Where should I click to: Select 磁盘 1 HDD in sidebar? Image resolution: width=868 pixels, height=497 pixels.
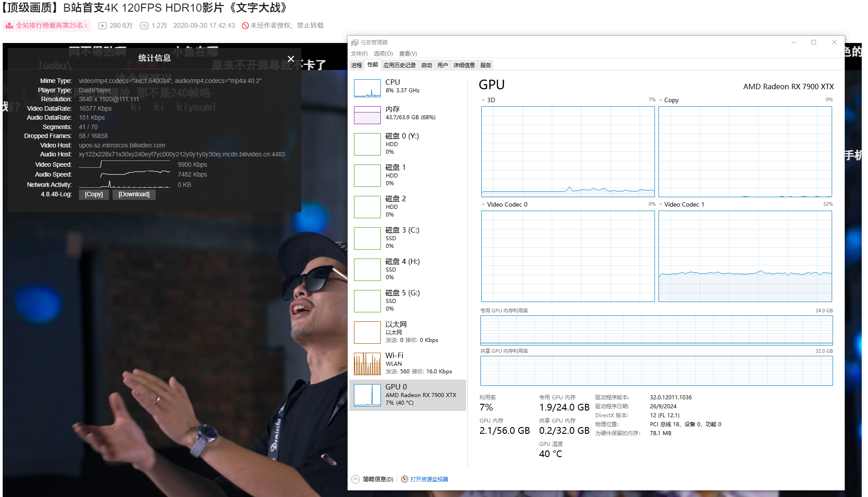point(407,176)
